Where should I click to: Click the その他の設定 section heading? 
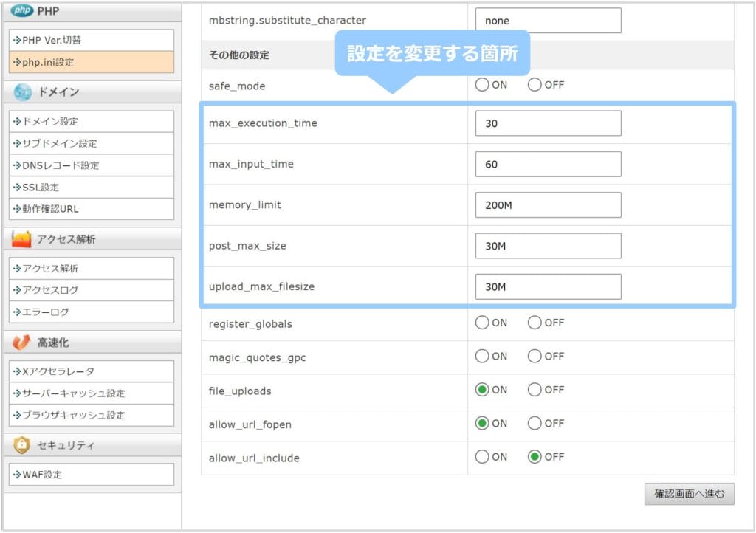(x=239, y=55)
